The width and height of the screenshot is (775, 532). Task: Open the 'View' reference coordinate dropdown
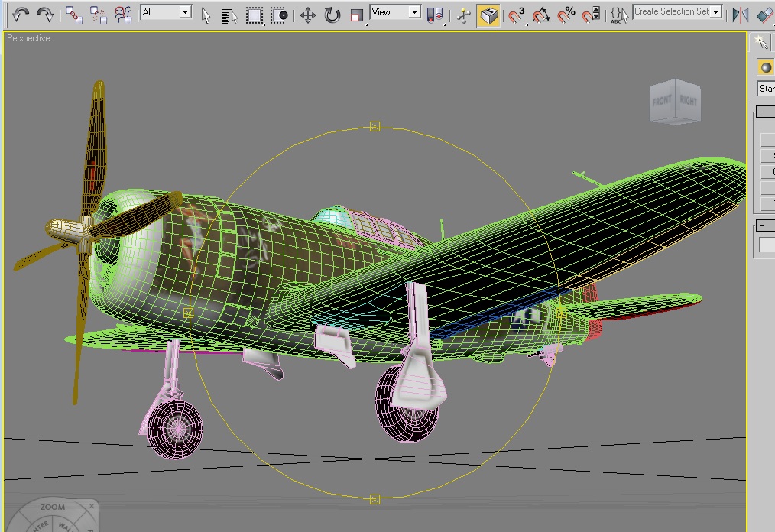pos(395,12)
